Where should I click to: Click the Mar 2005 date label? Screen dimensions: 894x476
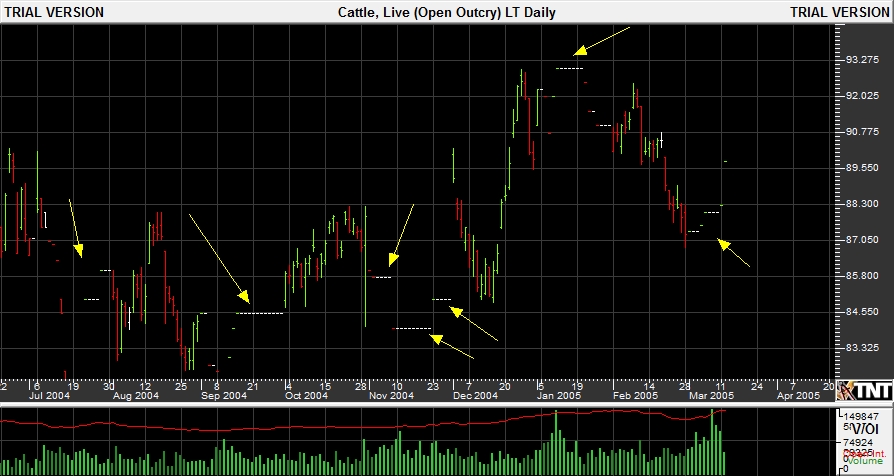(712, 396)
